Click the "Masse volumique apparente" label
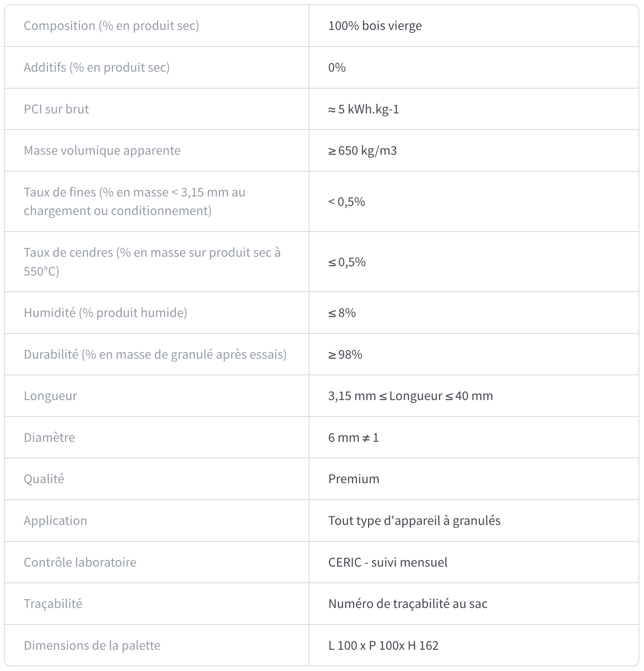The width and height of the screenshot is (644, 671). point(102,150)
